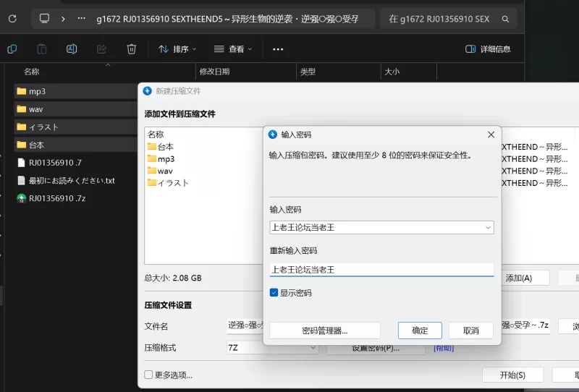
Task: Click the 重新输入密码 confirm field
Action: [382, 270]
